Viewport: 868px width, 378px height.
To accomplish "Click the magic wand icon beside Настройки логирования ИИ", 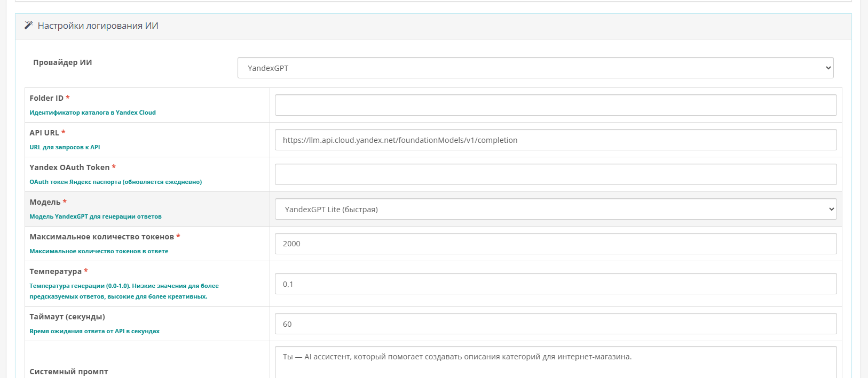I will pos(29,26).
